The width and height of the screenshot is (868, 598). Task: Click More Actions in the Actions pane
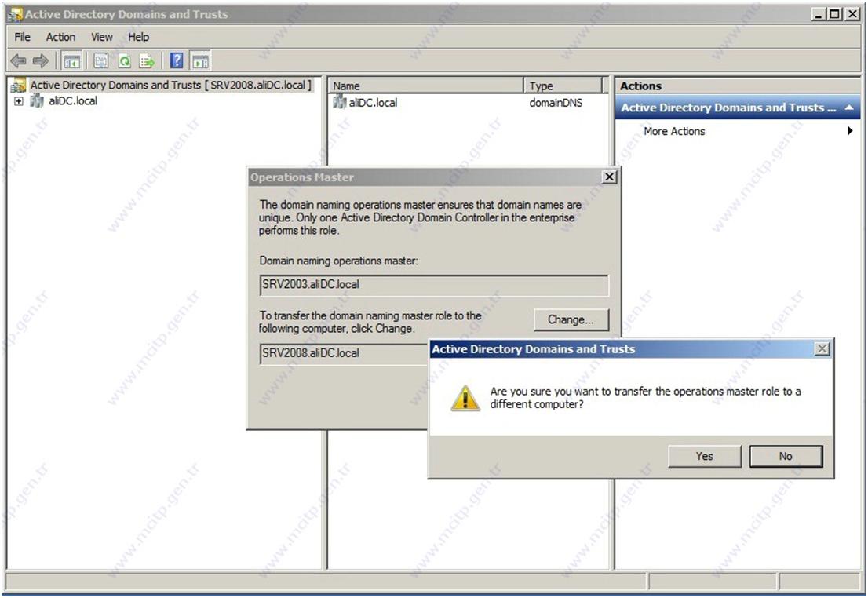[x=674, y=131]
